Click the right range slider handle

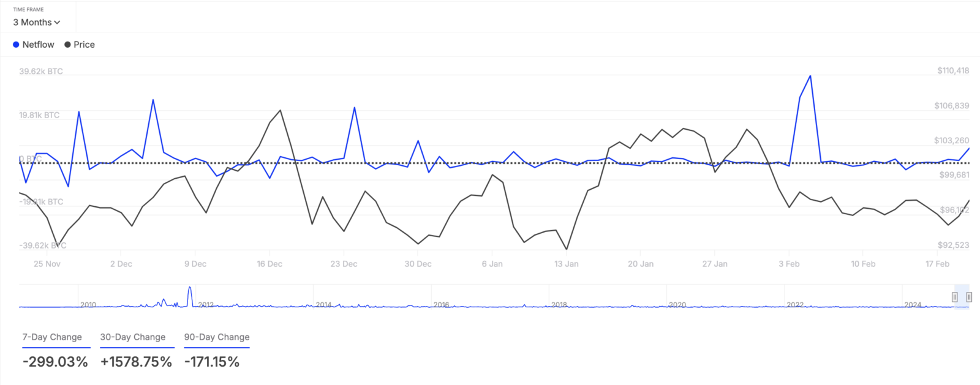tap(969, 297)
